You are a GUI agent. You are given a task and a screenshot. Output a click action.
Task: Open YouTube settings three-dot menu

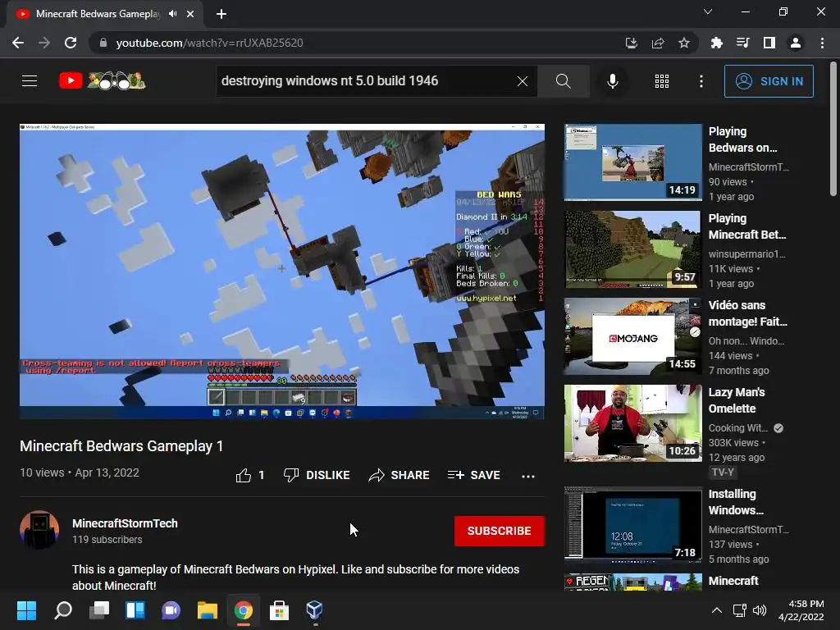[x=701, y=81]
